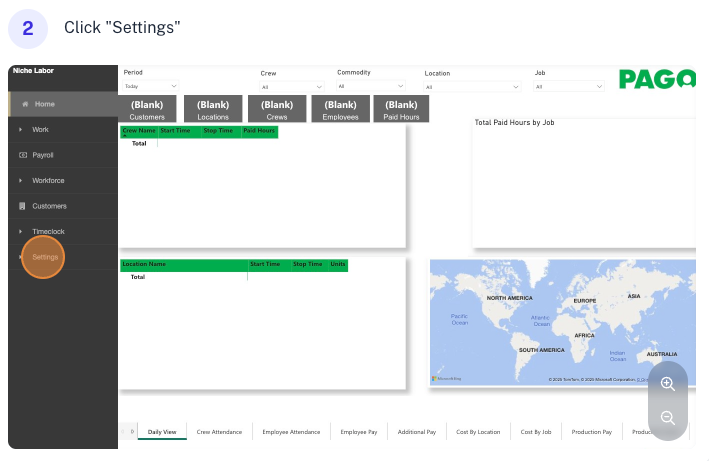Image resolution: width=709 pixels, height=461 pixels.
Task: Open the Job filter dropdown
Action: 570,87
